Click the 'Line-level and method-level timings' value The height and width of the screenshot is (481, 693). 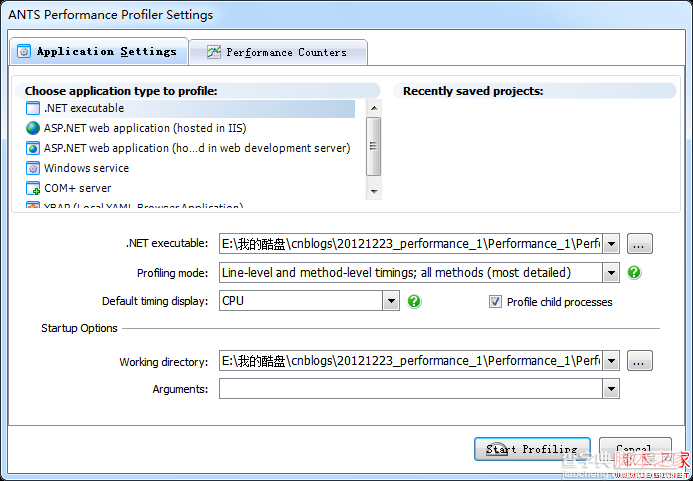(396, 273)
